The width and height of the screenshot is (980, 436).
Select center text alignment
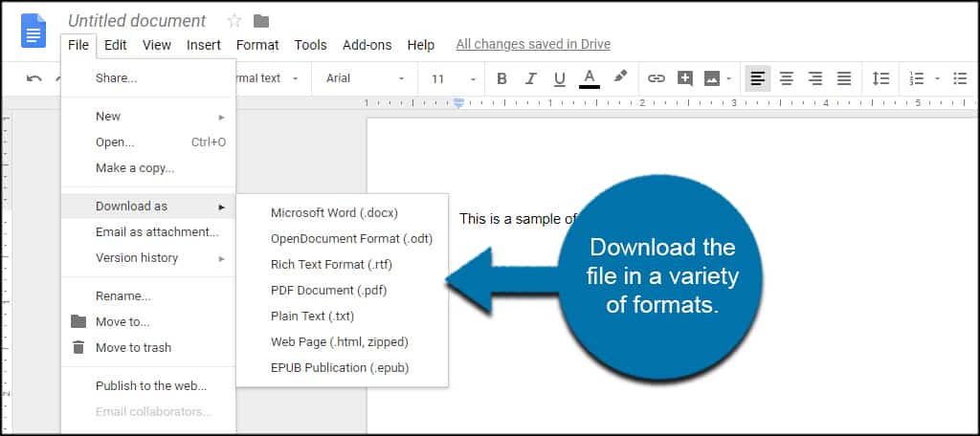tap(787, 78)
